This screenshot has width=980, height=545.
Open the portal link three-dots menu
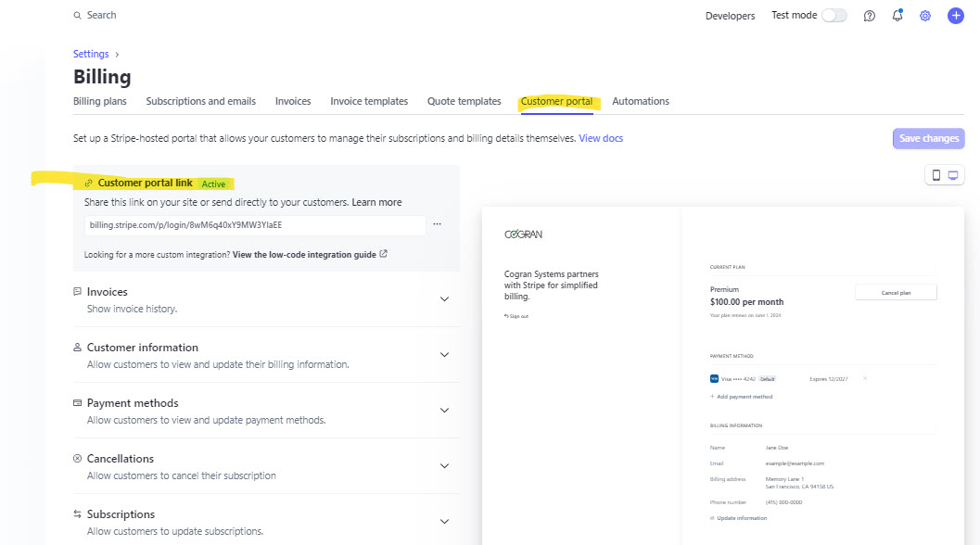pyautogui.click(x=437, y=224)
